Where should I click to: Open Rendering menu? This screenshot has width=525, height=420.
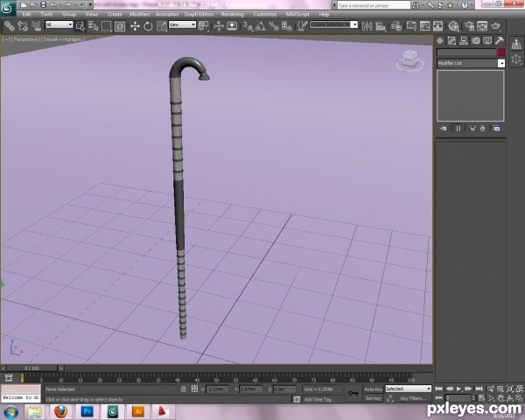click(x=232, y=14)
